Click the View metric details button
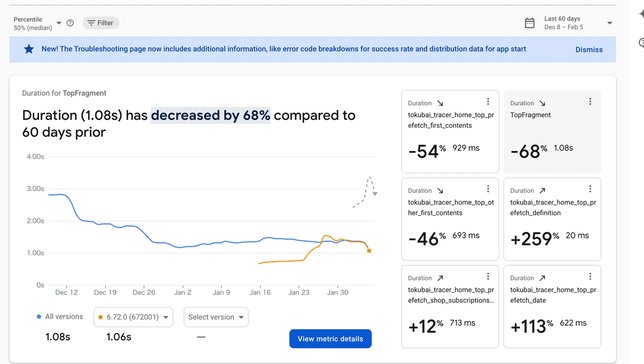The image size is (644, 364). (330, 339)
